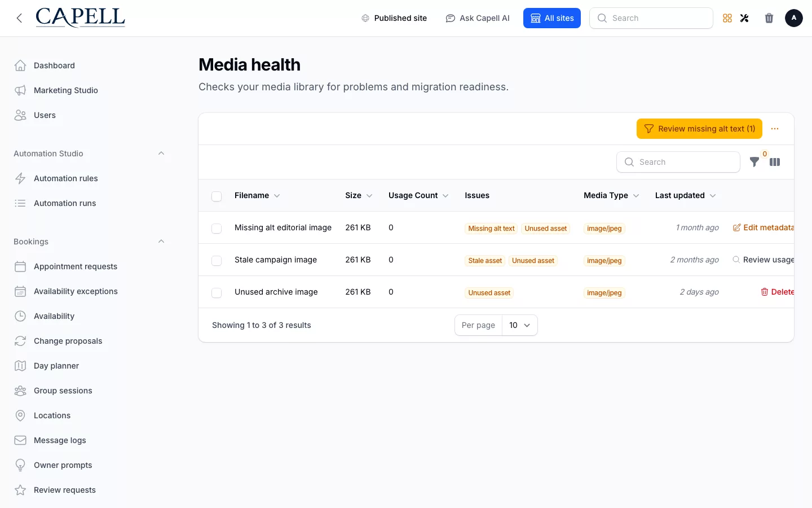The image size is (812, 508).
Task: Click the Automation rules lightning icon
Action: pos(20,178)
